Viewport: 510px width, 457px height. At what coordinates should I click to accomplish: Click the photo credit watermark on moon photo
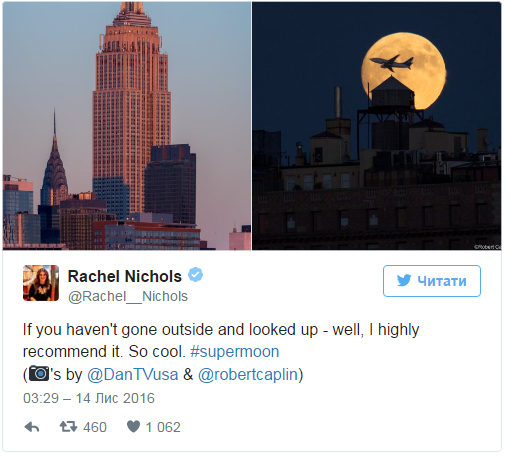tap(487, 247)
